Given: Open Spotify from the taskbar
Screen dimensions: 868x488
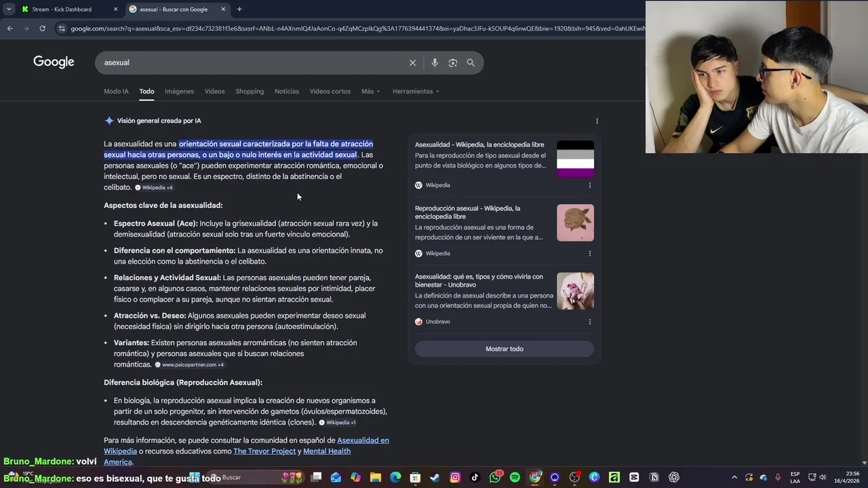Looking at the screenshot, I should coord(515,477).
